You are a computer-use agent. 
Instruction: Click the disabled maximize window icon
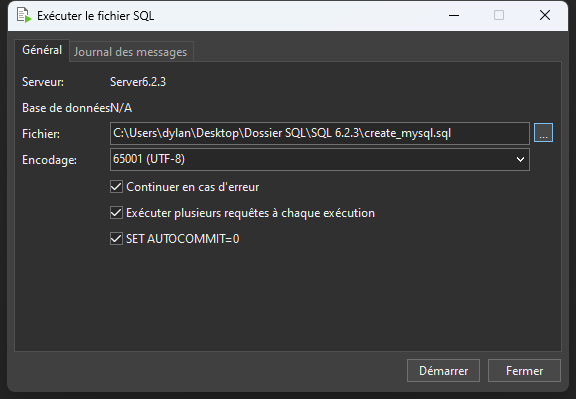point(499,15)
